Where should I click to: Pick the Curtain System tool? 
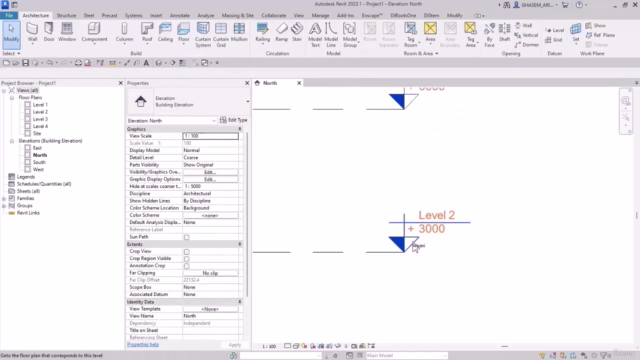(x=203, y=35)
